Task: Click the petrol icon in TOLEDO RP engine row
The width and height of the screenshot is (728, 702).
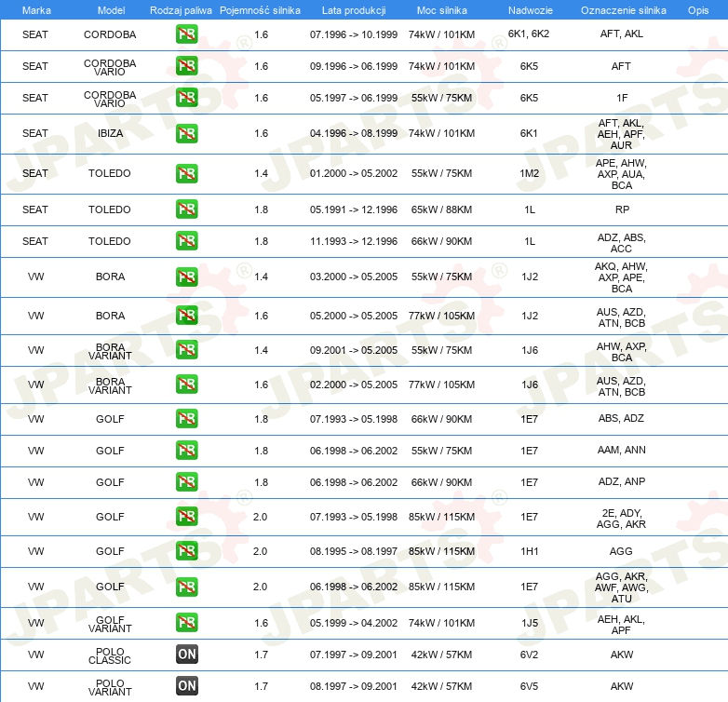Action: [x=186, y=209]
